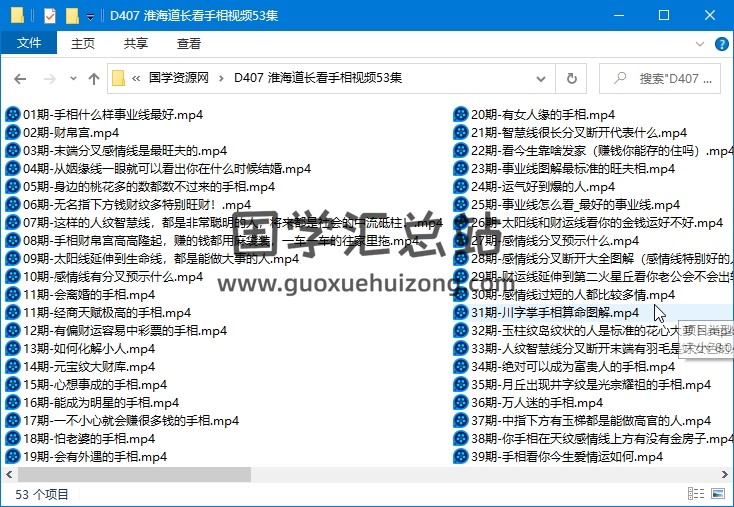Select file 07期-这样的人纹智慧线

click(224, 222)
